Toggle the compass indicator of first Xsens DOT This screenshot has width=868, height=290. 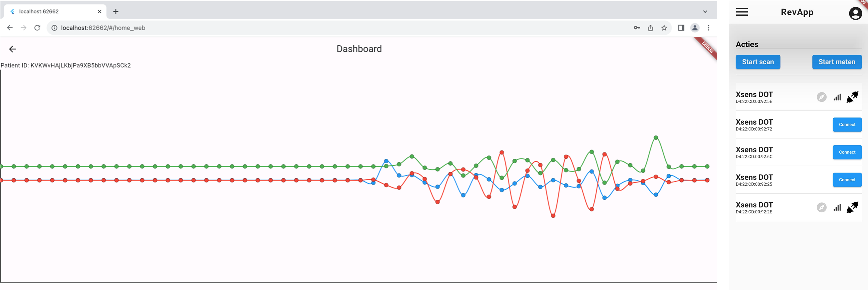coord(821,97)
